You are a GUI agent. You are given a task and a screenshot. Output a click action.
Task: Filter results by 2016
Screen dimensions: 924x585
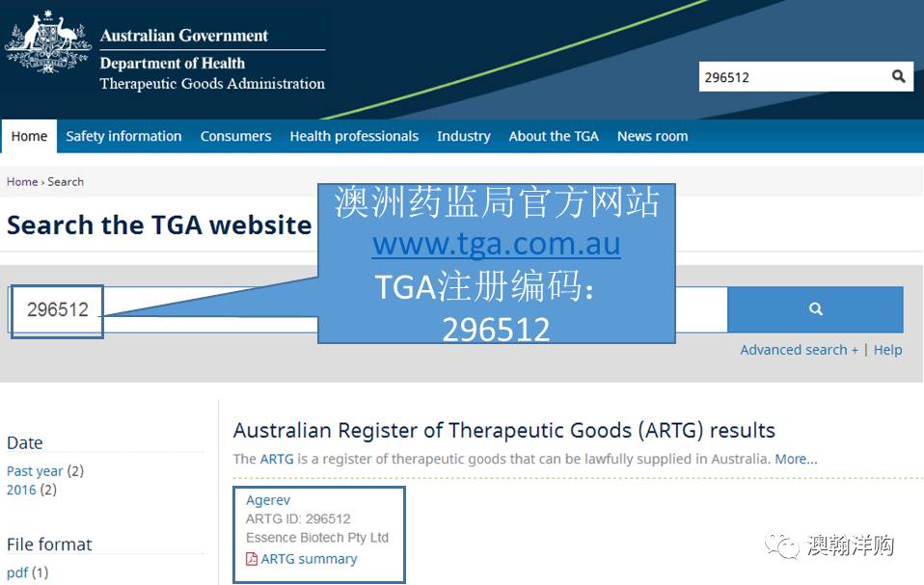click(21, 490)
